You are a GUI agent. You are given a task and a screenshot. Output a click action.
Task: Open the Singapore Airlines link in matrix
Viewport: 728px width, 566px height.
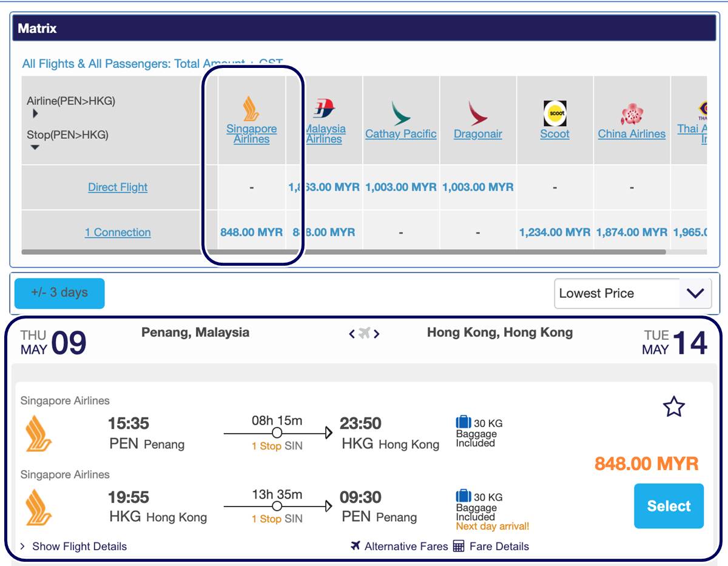coord(251,134)
